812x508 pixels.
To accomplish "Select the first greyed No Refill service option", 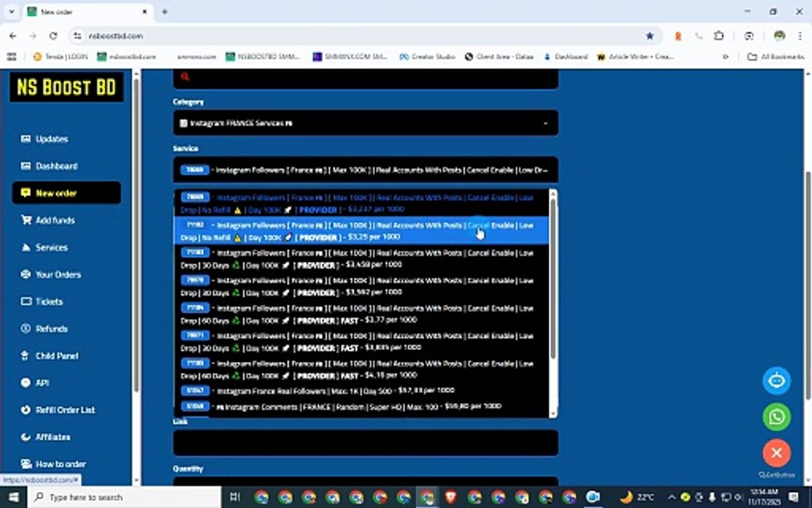I will [x=362, y=203].
